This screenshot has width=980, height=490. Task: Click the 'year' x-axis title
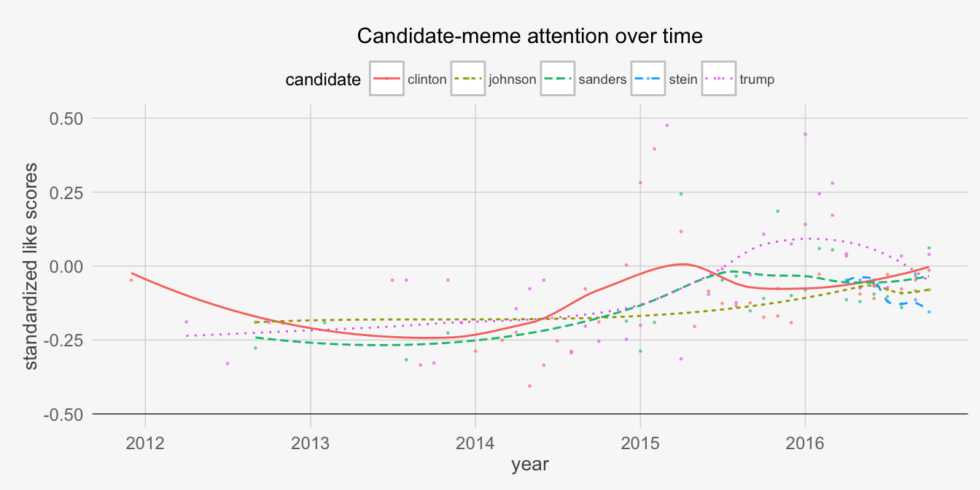(x=530, y=464)
